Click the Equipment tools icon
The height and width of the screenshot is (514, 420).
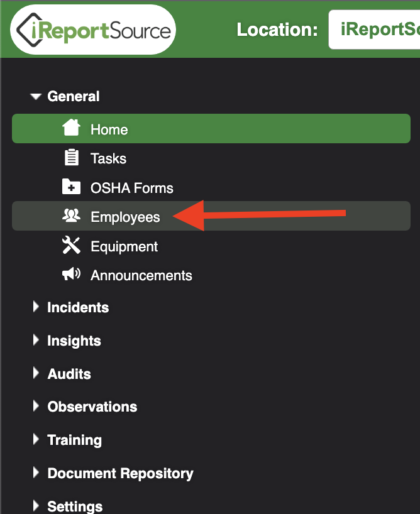[71, 245]
